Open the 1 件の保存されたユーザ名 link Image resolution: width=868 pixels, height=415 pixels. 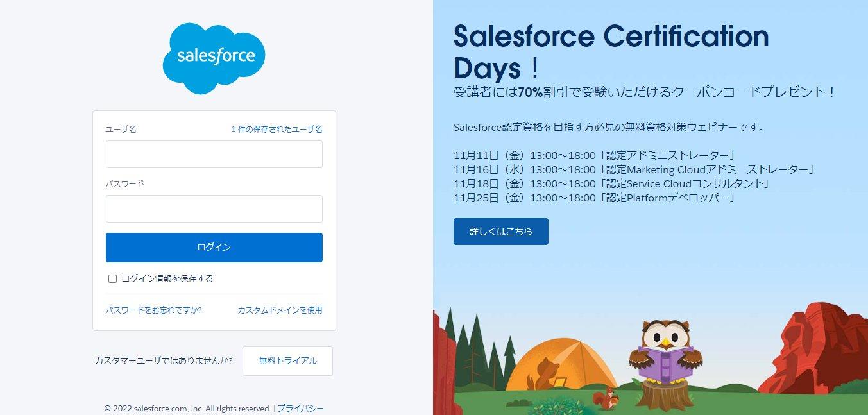(277, 130)
